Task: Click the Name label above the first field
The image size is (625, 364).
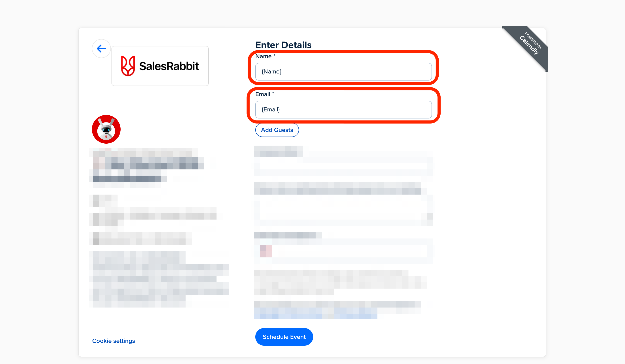Action: tap(264, 56)
